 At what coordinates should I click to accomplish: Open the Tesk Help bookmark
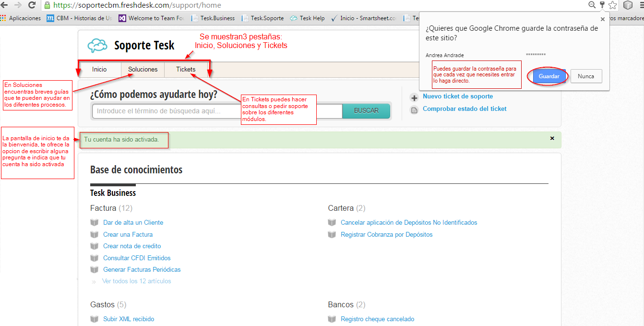pyautogui.click(x=308, y=18)
